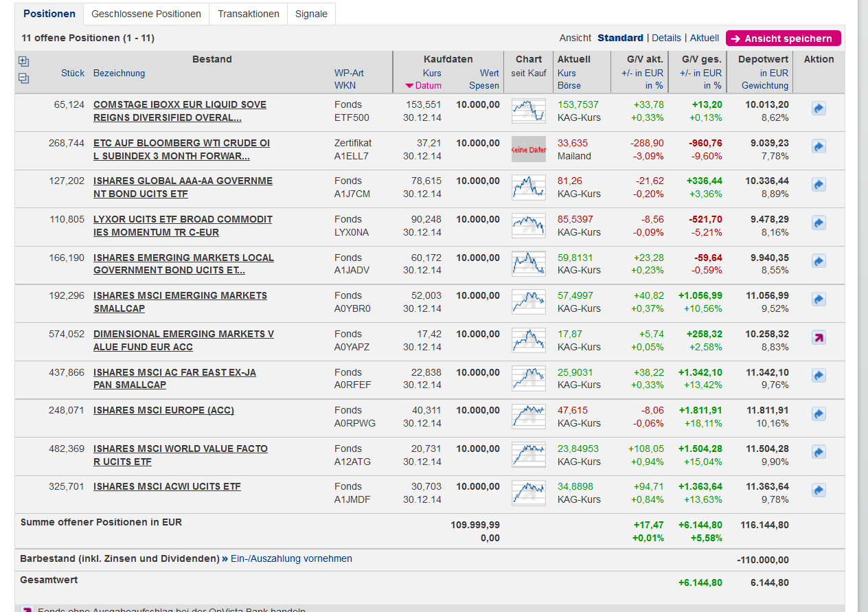
Task: Open Geschlossene Positionen tab
Action: coord(146,14)
